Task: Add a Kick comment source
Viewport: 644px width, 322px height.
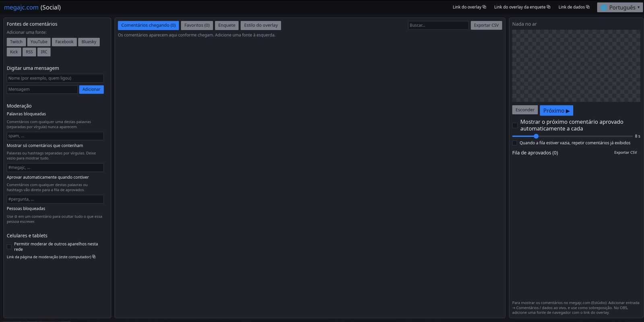Action: pyautogui.click(x=14, y=52)
